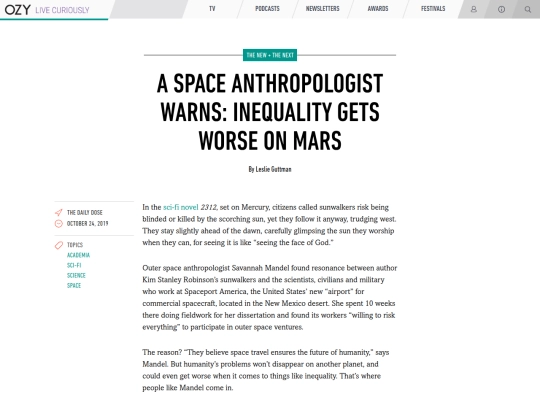
Task: Click the paragraph starting with Outer space anthropologist
Action: (x=270, y=298)
